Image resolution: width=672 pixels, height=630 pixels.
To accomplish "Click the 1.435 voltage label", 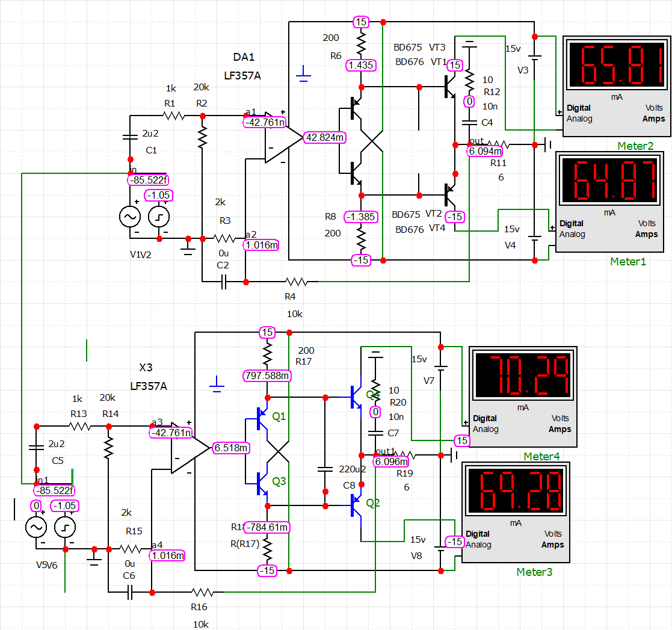I will point(361,65).
